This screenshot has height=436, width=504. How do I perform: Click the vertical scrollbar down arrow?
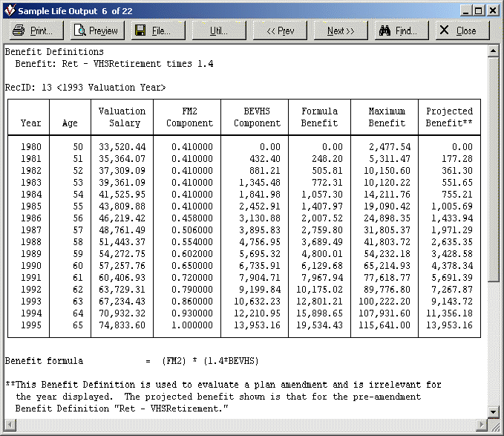click(x=493, y=411)
